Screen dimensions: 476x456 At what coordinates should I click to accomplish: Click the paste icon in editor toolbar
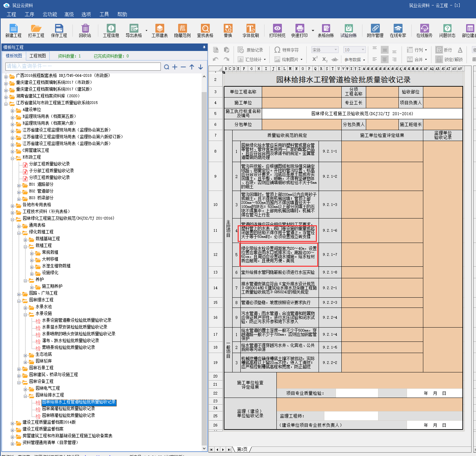coord(226,50)
